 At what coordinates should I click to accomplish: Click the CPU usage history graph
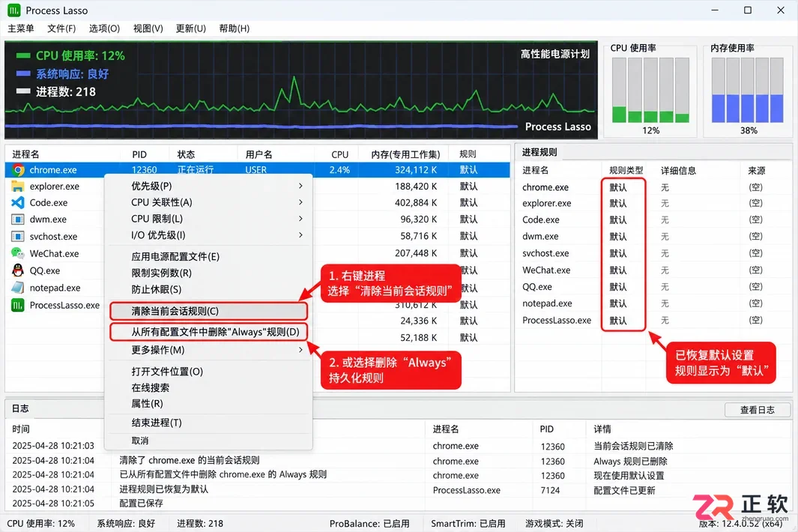pyautogui.click(x=300, y=90)
